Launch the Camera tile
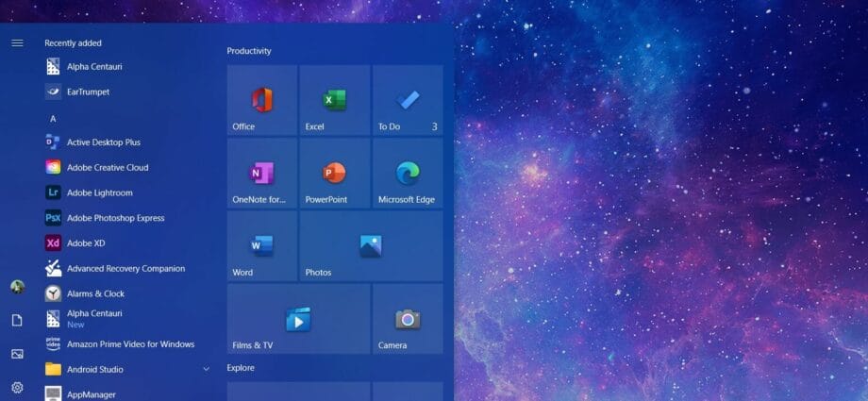 point(408,319)
